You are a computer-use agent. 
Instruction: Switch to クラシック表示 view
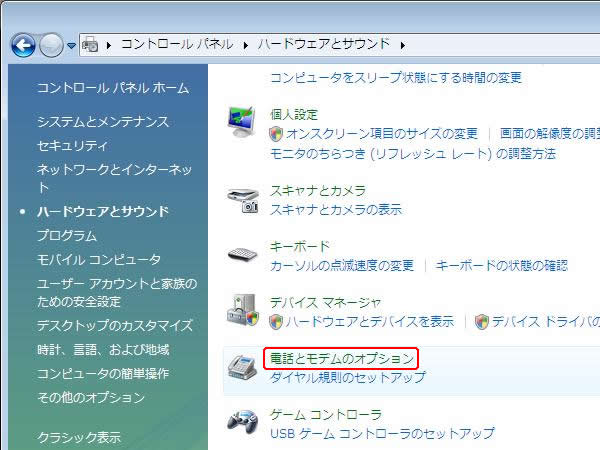click(x=79, y=437)
